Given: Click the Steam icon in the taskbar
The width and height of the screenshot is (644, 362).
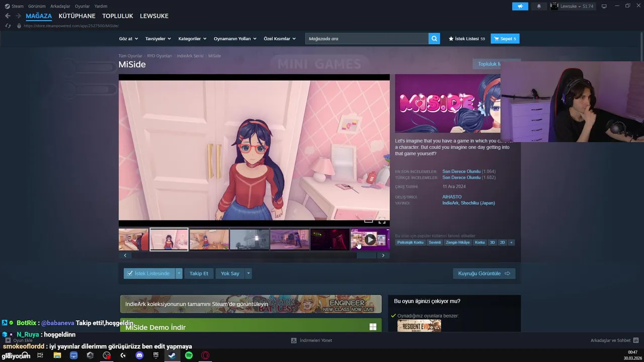Looking at the screenshot, I should [172, 355].
